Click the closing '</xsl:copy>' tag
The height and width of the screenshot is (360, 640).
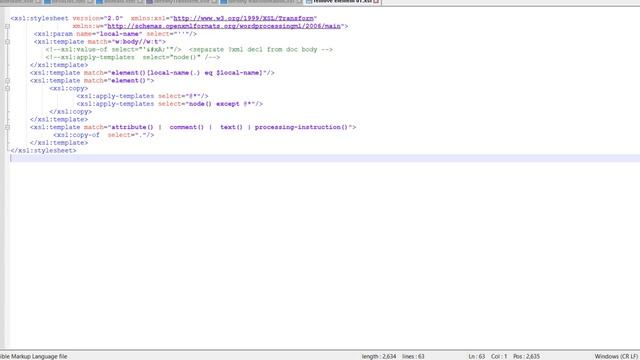(71, 111)
